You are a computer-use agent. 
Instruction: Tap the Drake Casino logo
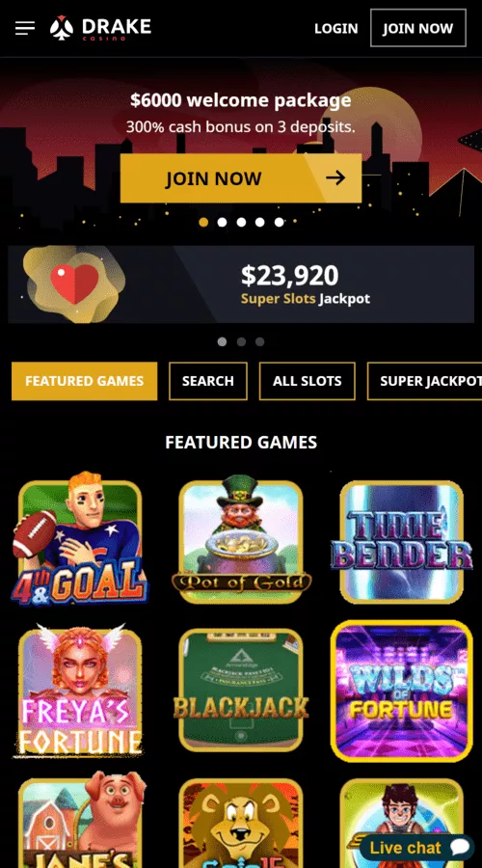(100, 28)
